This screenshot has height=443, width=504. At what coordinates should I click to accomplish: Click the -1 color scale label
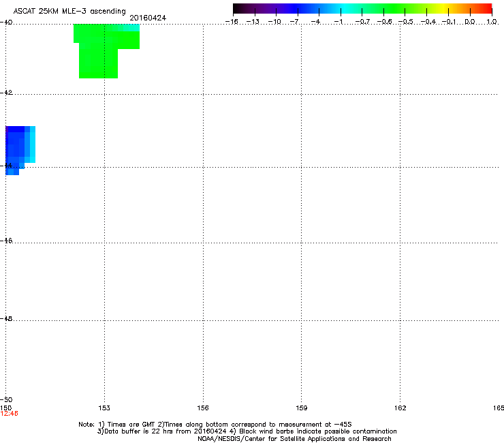click(338, 22)
